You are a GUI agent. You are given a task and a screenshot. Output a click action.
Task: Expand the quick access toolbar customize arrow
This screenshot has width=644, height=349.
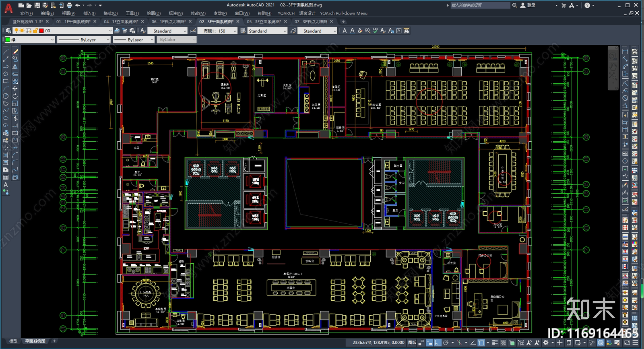(x=100, y=5)
